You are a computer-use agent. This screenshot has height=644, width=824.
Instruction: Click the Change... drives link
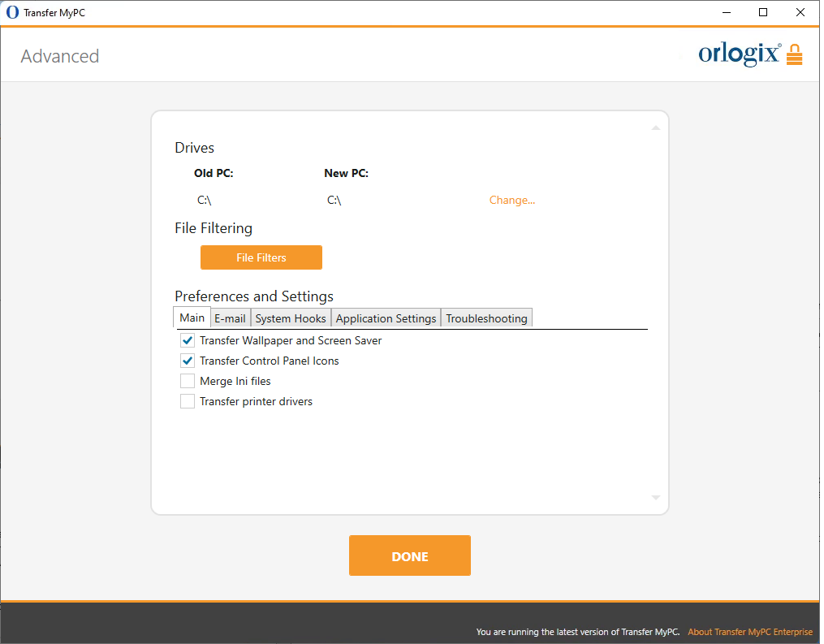click(x=511, y=201)
